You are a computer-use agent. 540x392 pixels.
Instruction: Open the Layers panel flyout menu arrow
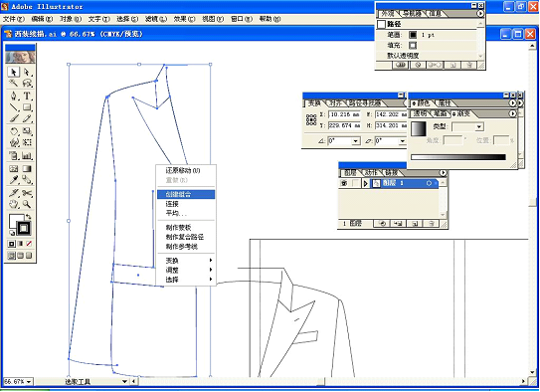(443, 172)
